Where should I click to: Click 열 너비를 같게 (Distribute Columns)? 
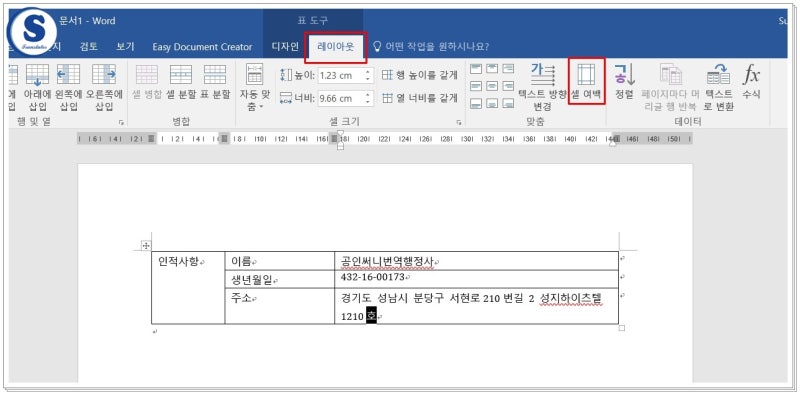click(x=419, y=98)
